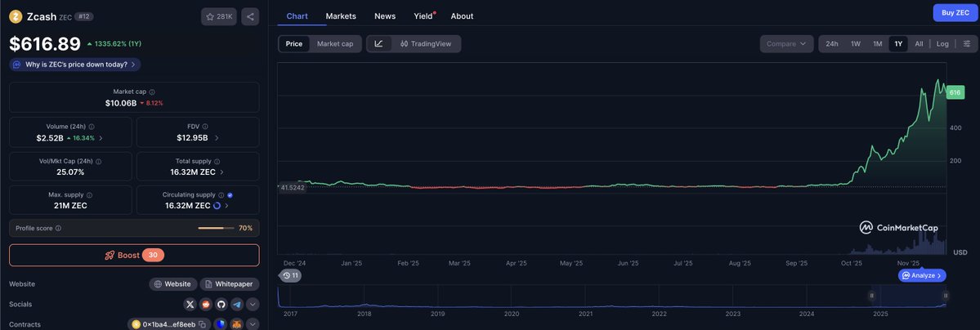The height and width of the screenshot is (330, 980).
Task: Switch to line chart view icon
Action: point(378,44)
